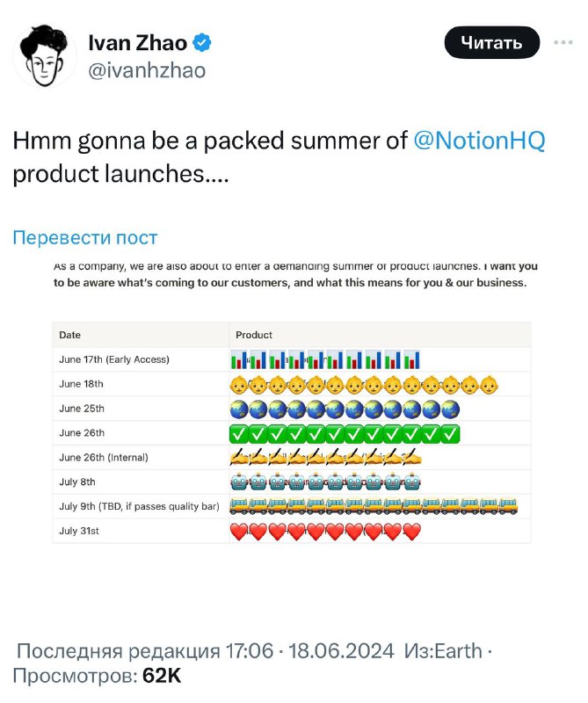View the Просмотров 62K view count
588x703 pixels.
click(97, 676)
